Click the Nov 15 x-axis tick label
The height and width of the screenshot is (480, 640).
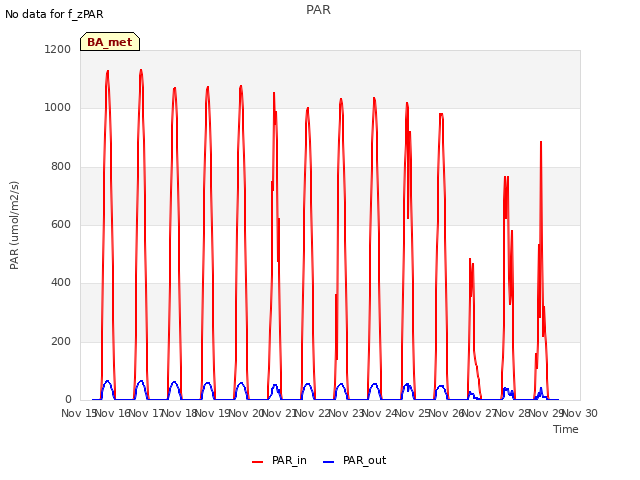pos(80,413)
